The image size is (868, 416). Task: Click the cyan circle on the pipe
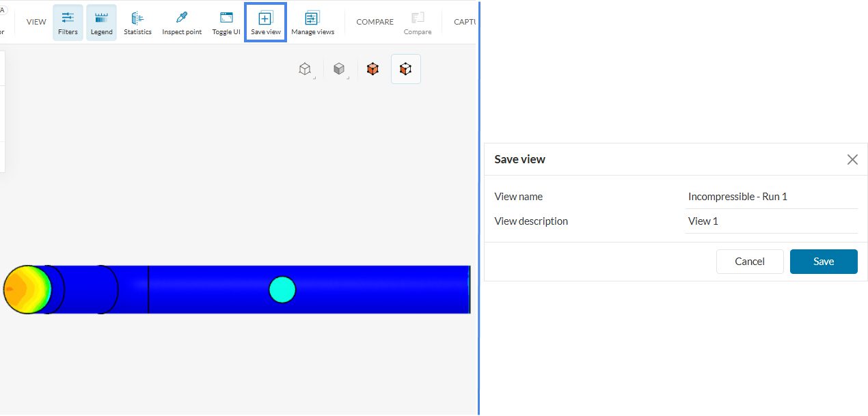click(282, 290)
